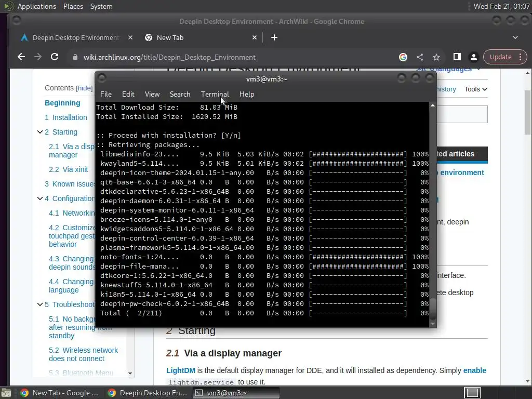Open terminal View menu
This screenshot has height=399, width=532.
[152, 94]
